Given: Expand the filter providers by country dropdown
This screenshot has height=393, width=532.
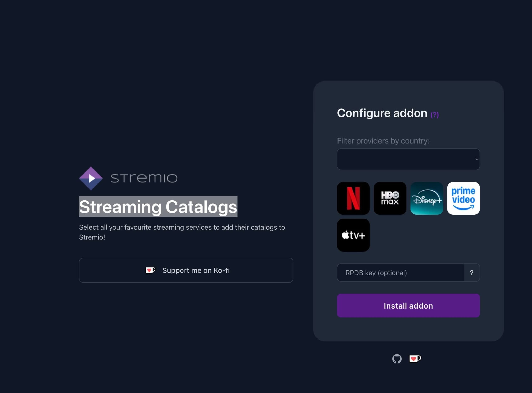Looking at the screenshot, I should pos(408,159).
